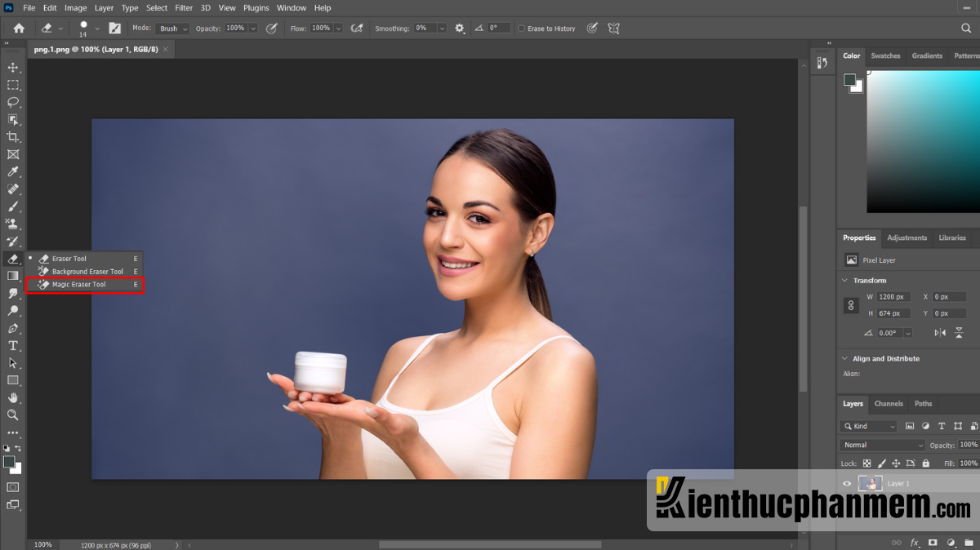Screen dimensions: 980x550
Task: Open smoothing options gear icon
Action: coord(460,28)
